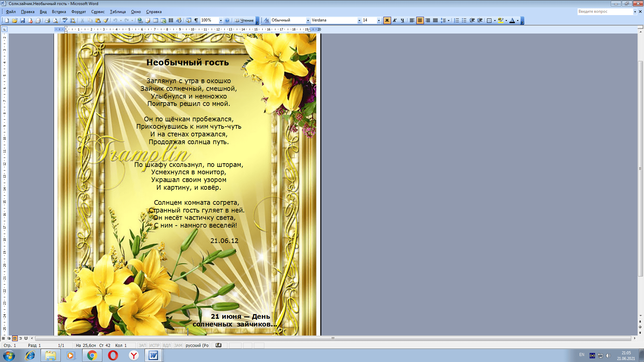Click the vertical scrollbar thumb

(x=640, y=169)
